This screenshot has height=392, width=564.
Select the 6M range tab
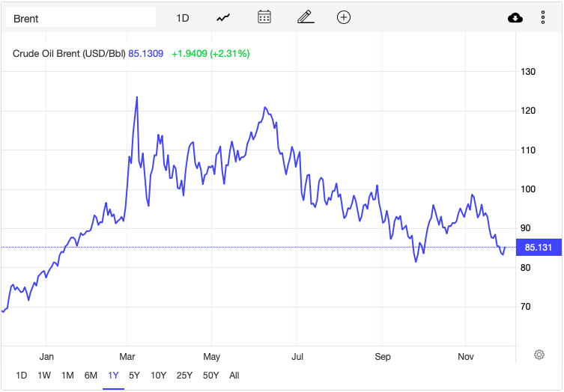[x=91, y=375]
